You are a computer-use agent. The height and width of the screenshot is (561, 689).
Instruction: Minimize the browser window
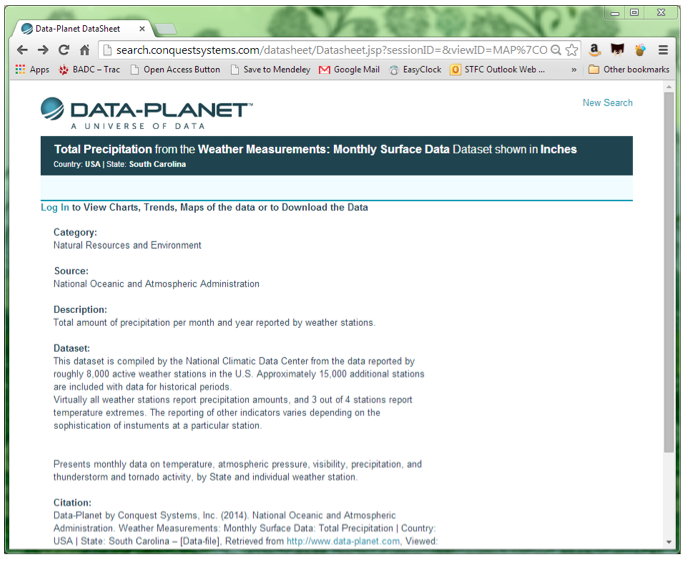coord(615,13)
